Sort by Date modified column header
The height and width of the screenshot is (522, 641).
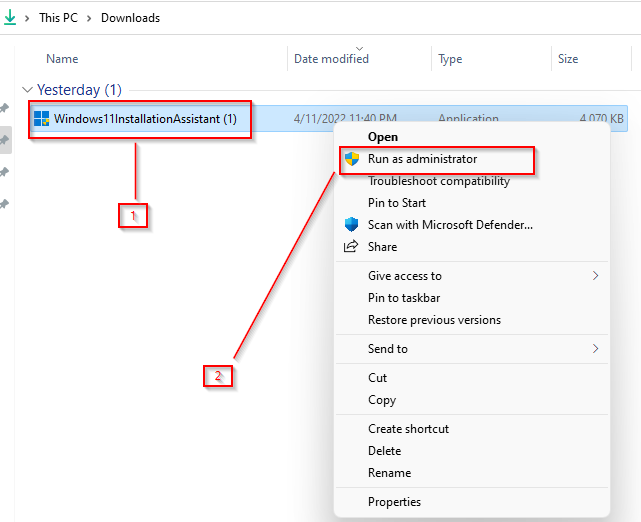coord(331,59)
